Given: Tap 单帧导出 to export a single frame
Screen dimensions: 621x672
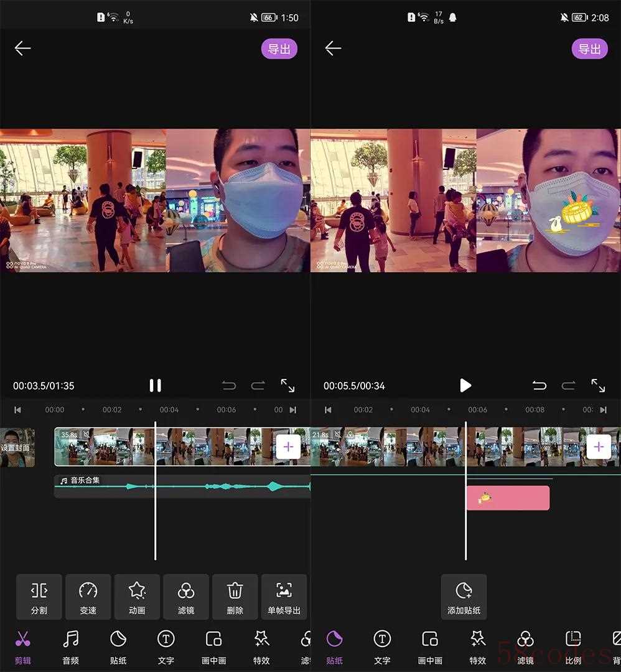Looking at the screenshot, I should click(284, 597).
